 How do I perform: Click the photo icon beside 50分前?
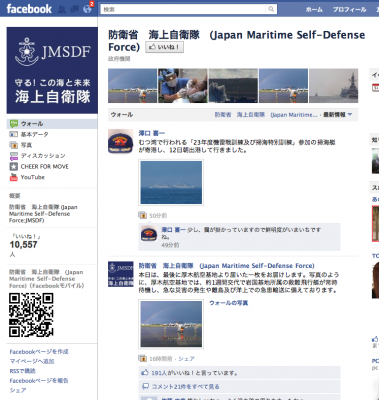click(x=143, y=215)
